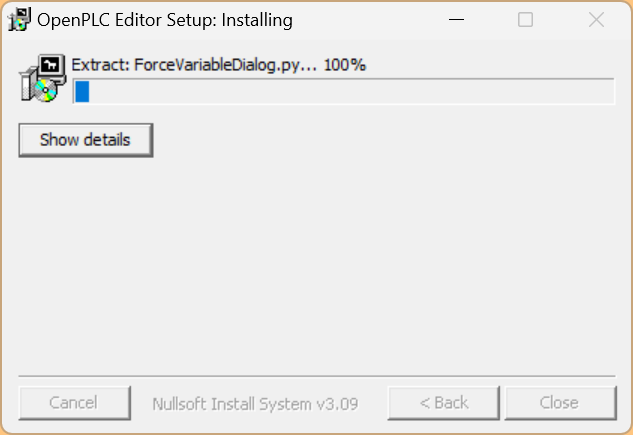Click the grayed maximize window button

tap(525, 19)
